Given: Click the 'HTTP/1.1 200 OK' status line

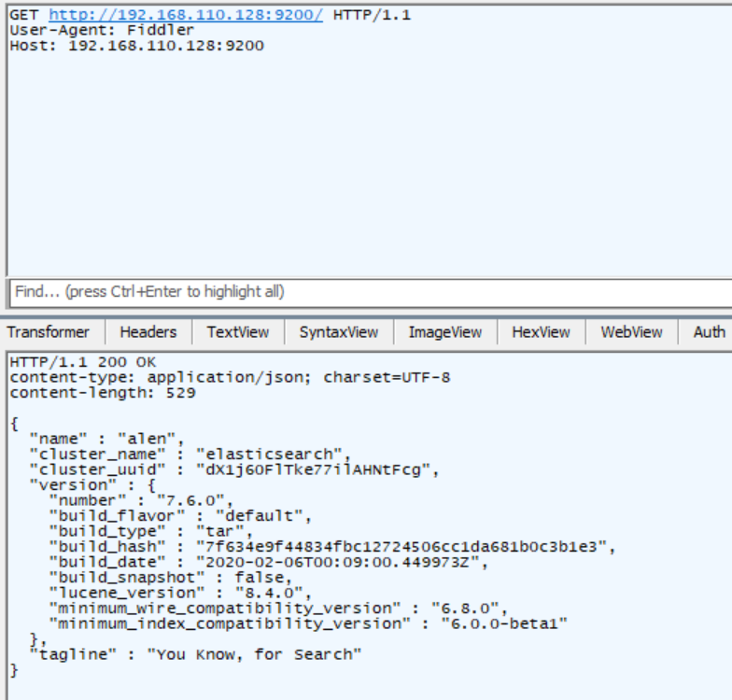Looking at the screenshot, I should 83,362.
